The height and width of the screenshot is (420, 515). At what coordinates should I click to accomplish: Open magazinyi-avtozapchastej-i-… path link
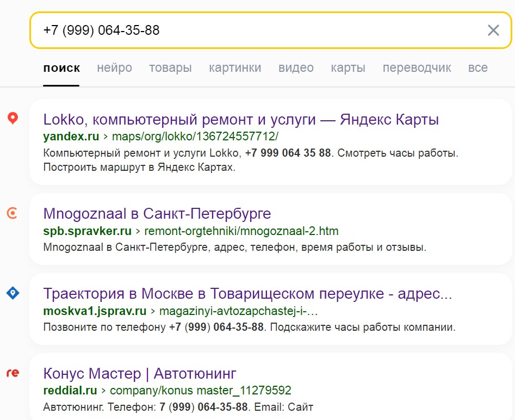pos(238,311)
